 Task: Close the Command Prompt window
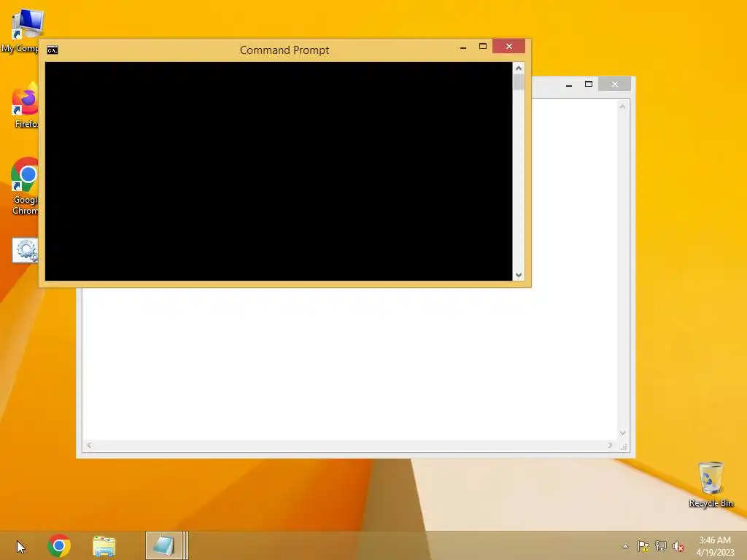click(x=508, y=46)
